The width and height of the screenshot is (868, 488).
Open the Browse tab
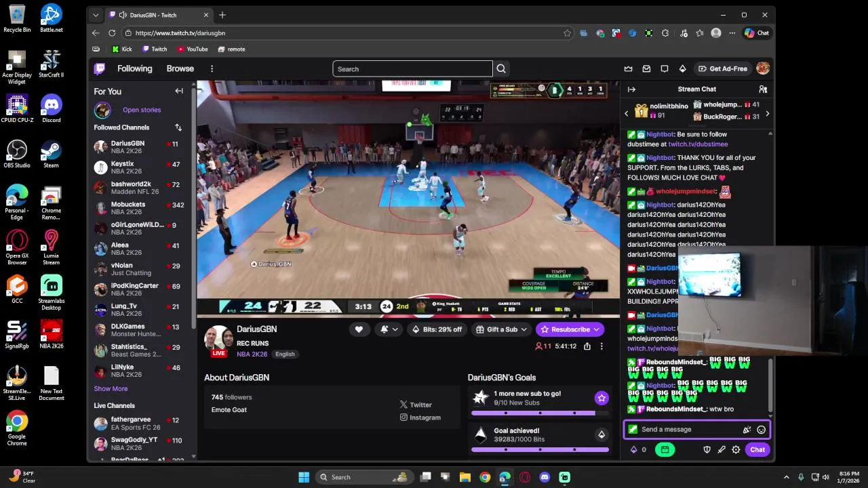click(x=180, y=68)
